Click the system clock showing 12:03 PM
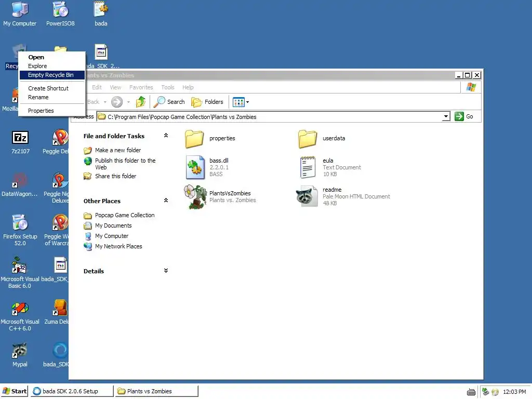 tap(514, 392)
